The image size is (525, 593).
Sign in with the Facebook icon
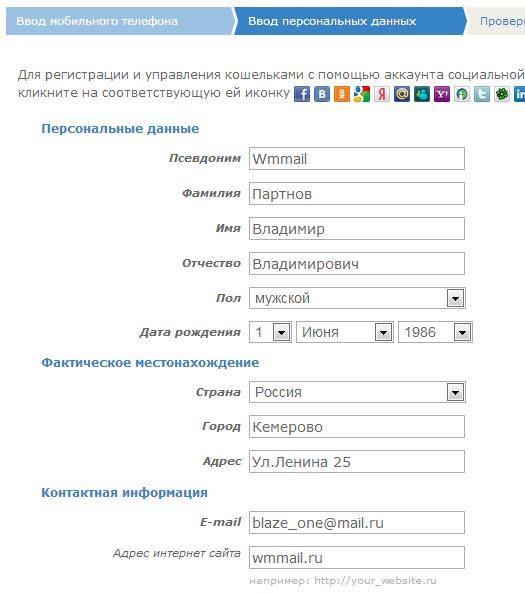[x=302, y=94]
